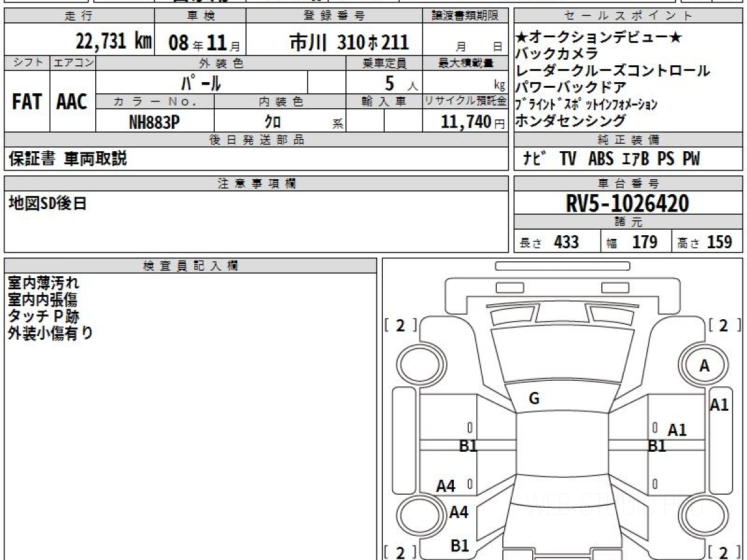Select the AAC air conditioner cell
Image resolution: width=747 pixels, height=560 pixels.
click(72, 103)
